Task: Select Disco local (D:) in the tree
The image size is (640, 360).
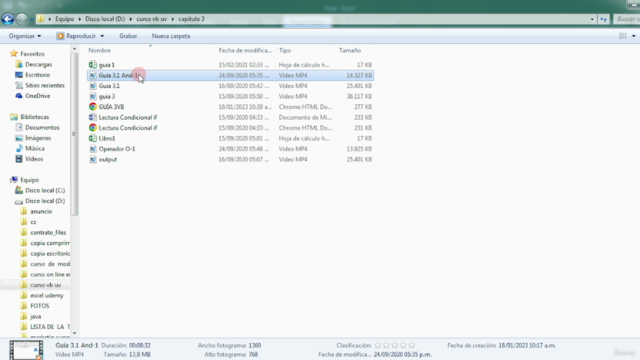Action: click(45, 201)
